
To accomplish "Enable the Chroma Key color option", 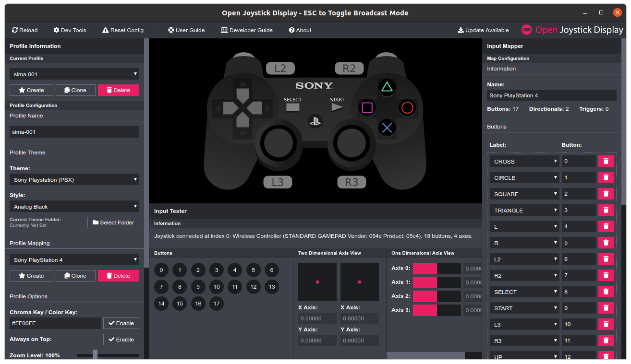I will (121, 323).
